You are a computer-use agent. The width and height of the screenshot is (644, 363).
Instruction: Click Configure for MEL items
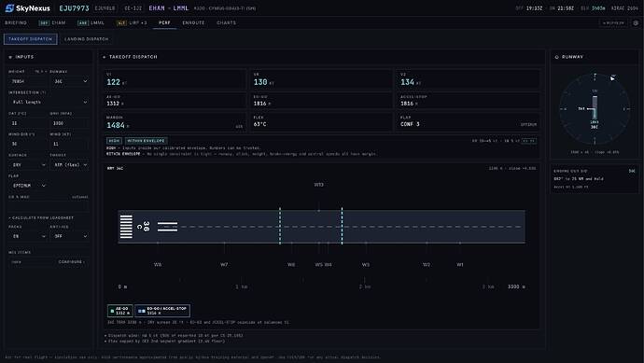[72, 262]
